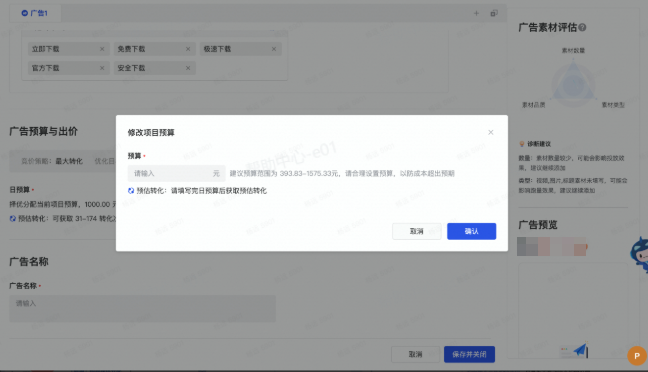This screenshot has width=648, height=372.
Task: Remove the 免费下载 tag
Action: (x=188, y=49)
